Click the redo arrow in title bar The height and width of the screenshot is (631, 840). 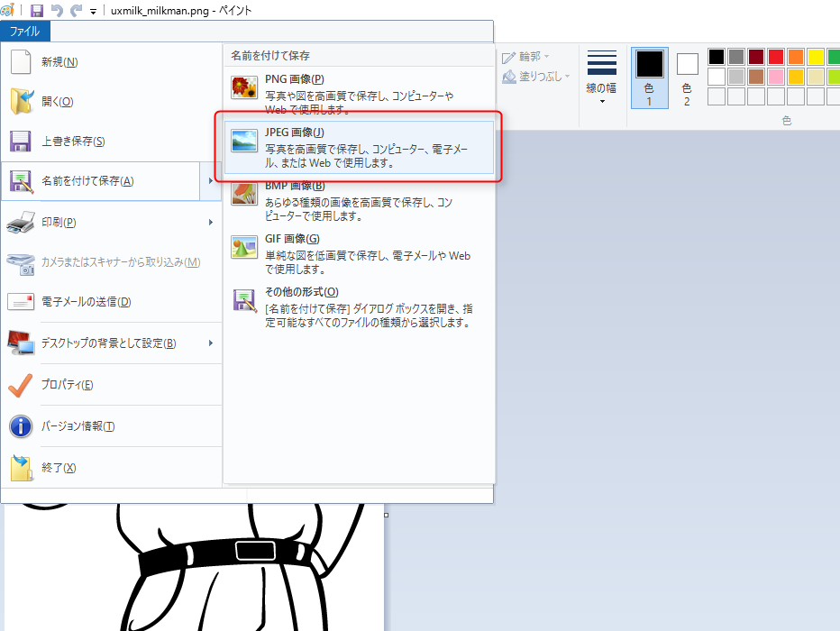point(76,11)
